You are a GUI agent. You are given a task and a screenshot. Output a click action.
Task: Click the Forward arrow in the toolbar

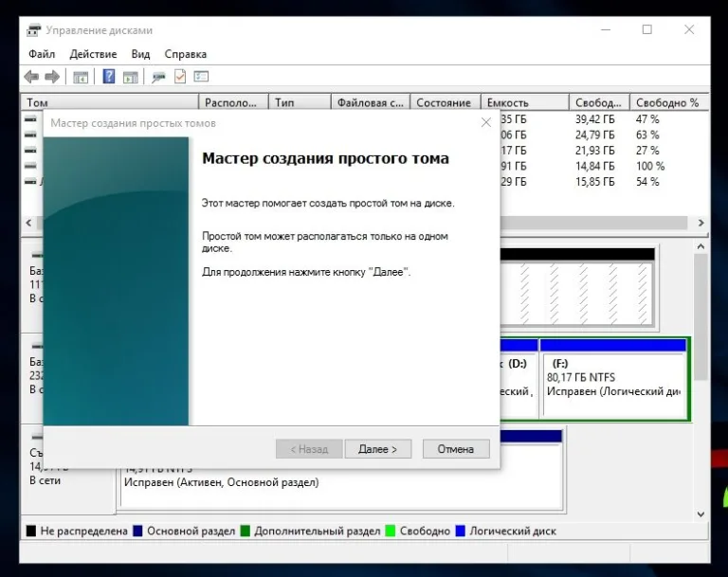pos(52,77)
